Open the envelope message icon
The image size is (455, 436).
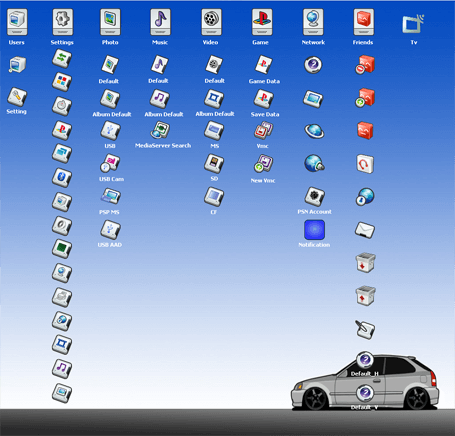[x=365, y=230]
